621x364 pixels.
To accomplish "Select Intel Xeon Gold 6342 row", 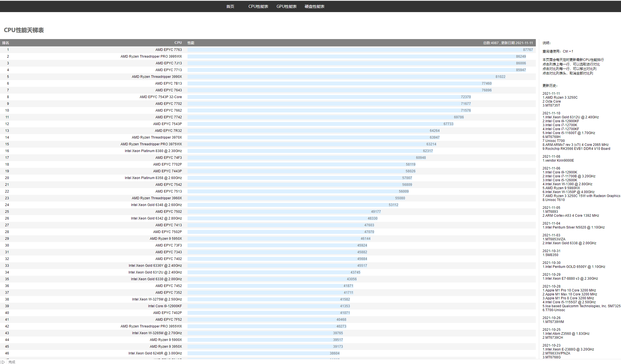I will (x=268, y=218).
